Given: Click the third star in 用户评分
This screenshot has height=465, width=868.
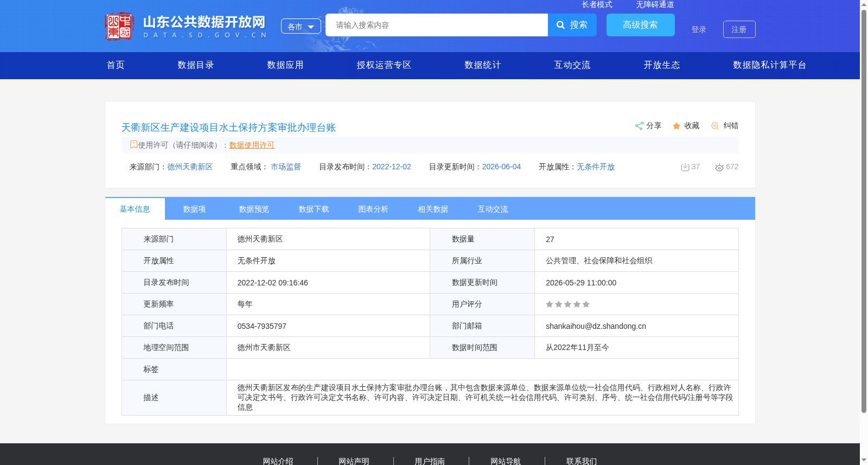Looking at the screenshot, I should coord(568,304).
